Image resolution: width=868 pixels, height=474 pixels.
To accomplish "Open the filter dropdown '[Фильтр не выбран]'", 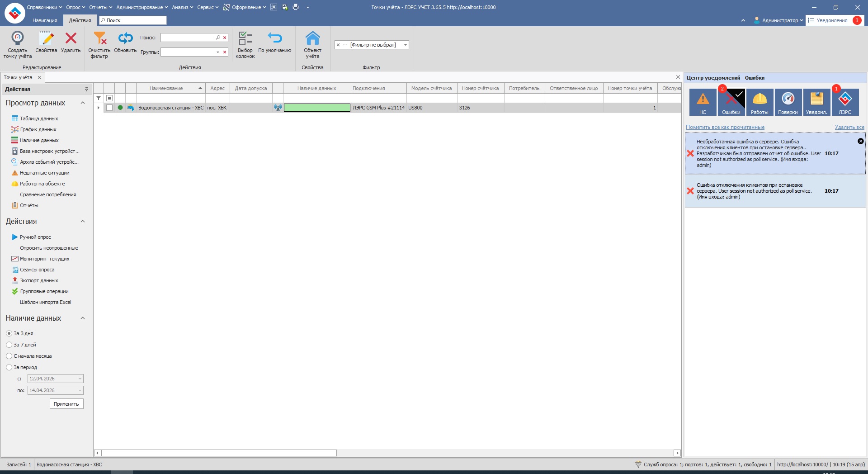I will point(405,45).
